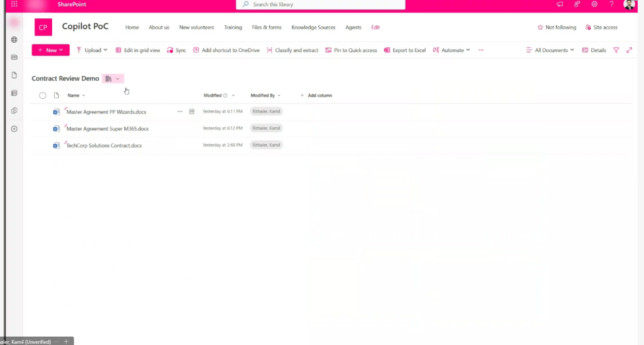Go to the Home navigation tab
The image size is (644, 345).
132,27
